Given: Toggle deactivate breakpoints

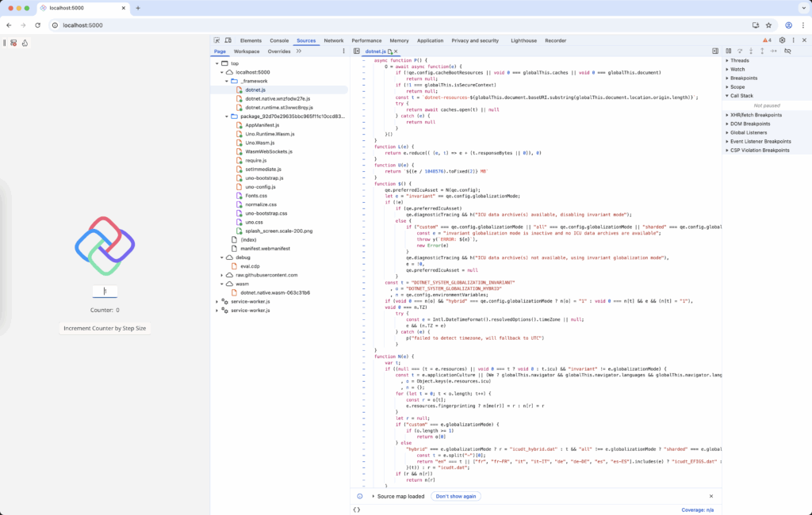Looking at the screenshot, I should [x=787, y=51].
